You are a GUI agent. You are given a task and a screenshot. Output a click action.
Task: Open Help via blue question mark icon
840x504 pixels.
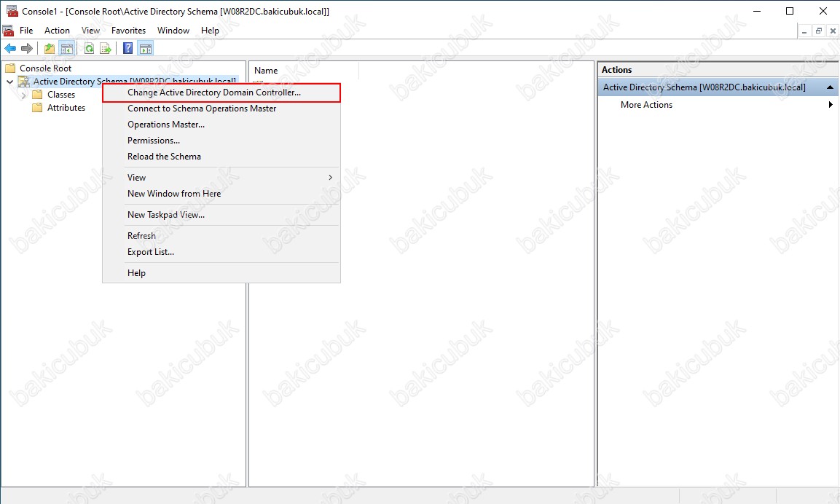click(x=128, y=49)
